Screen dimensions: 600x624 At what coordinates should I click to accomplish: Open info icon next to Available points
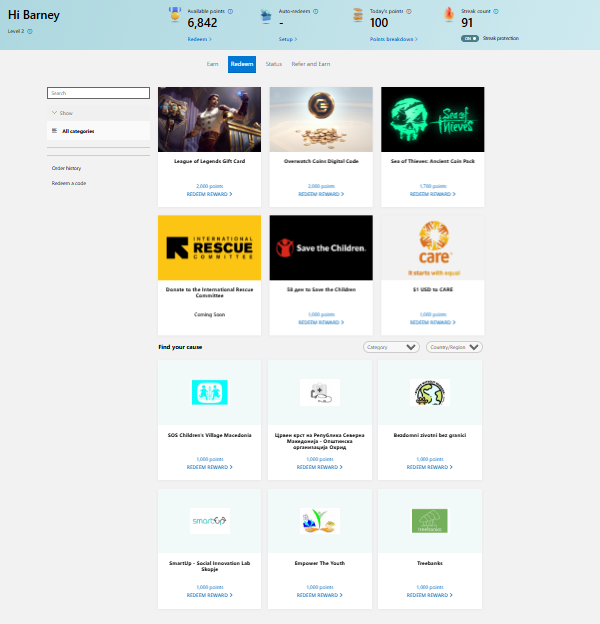coord(230,11)
